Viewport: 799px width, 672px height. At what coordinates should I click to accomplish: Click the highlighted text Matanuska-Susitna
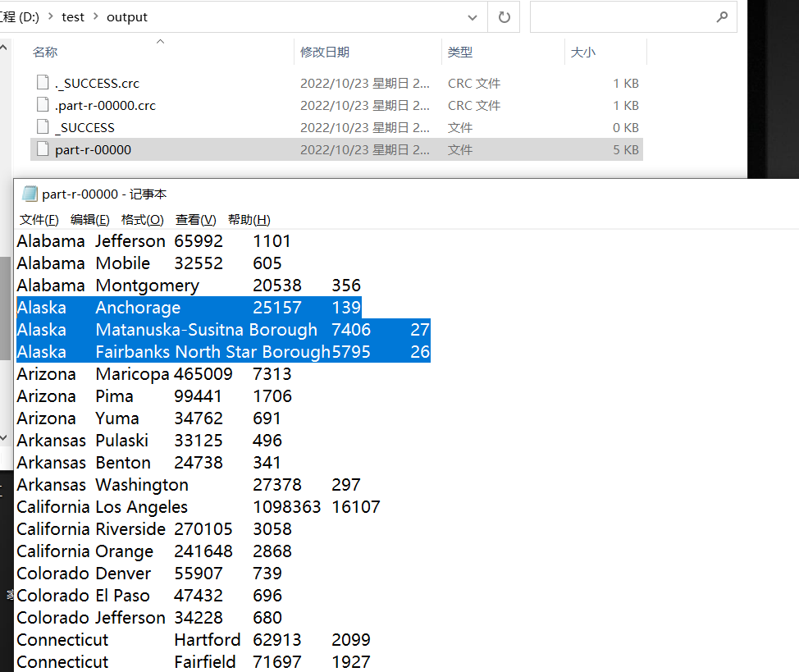tap(170, 330)
